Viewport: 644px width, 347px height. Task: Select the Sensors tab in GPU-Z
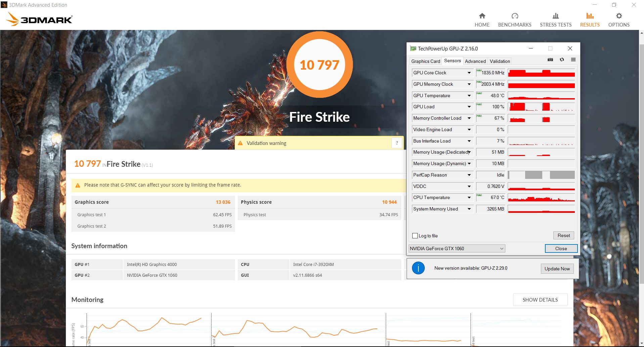(x=452, y=61)
